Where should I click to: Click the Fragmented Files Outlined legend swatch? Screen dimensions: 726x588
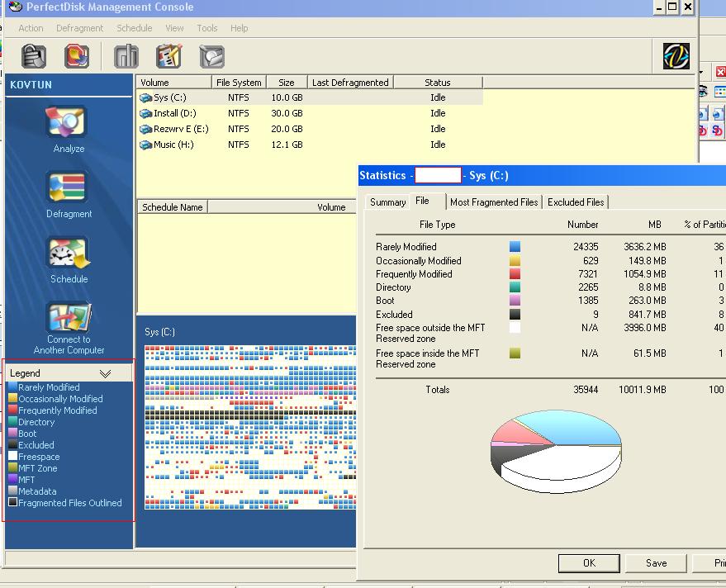12,502
